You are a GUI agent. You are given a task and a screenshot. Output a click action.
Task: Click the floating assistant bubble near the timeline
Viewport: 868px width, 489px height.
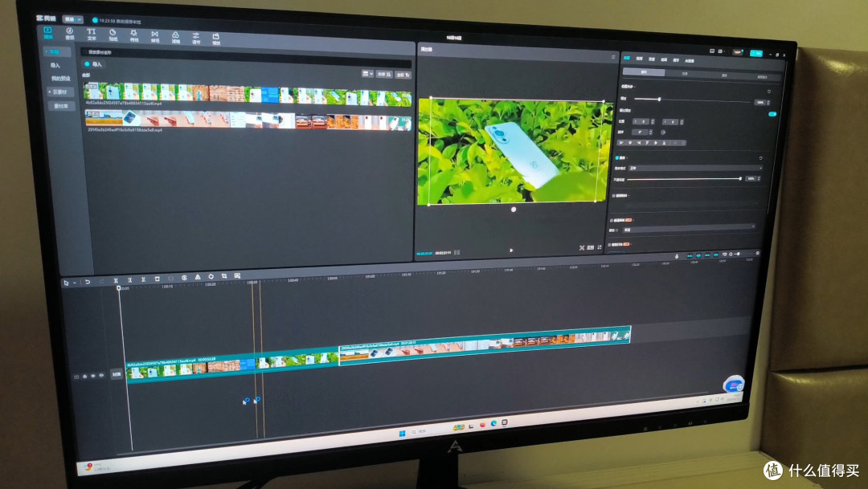pyautogui.click(x=734, y=384)
